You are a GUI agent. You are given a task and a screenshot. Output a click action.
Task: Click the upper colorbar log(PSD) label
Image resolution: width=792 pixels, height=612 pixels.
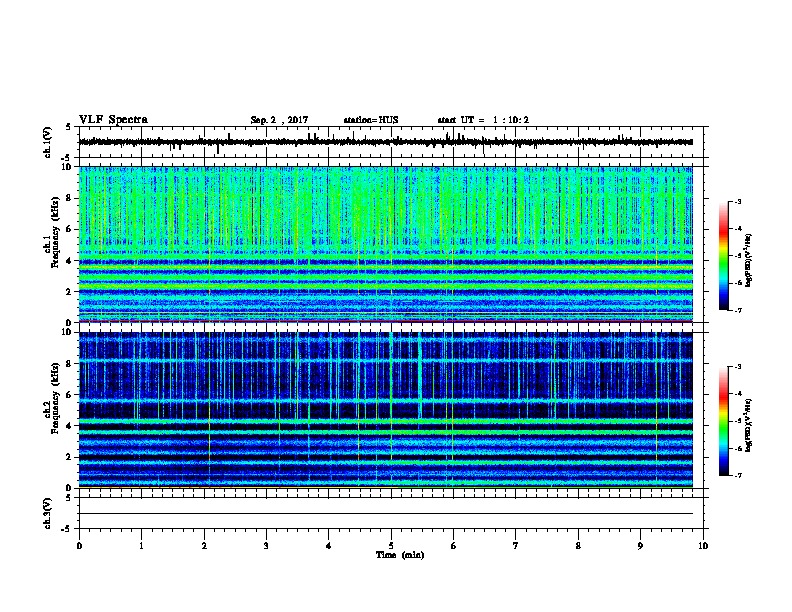pos(748,260)
